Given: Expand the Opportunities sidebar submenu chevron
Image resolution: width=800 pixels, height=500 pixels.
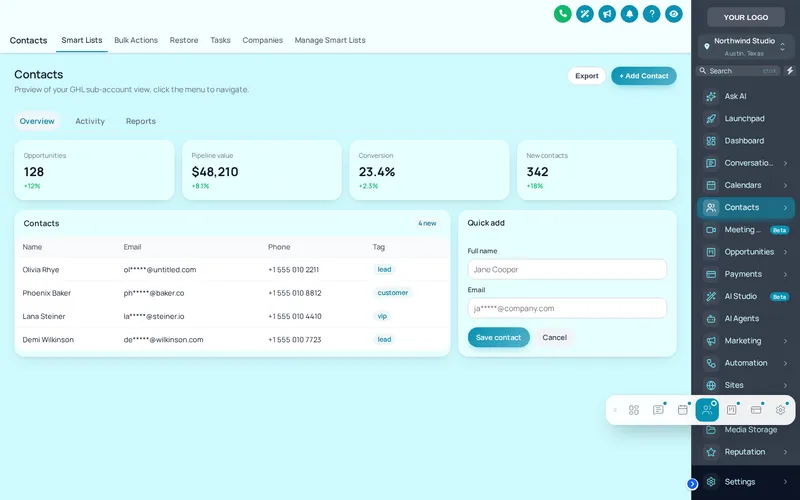Looking at the screenshot, I should [x=785, y=252].
